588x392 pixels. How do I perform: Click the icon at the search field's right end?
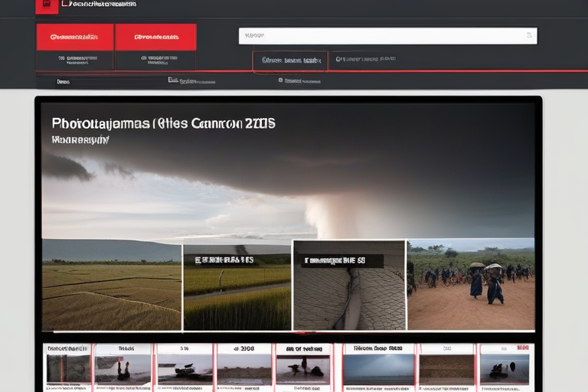tap(528, 35)
